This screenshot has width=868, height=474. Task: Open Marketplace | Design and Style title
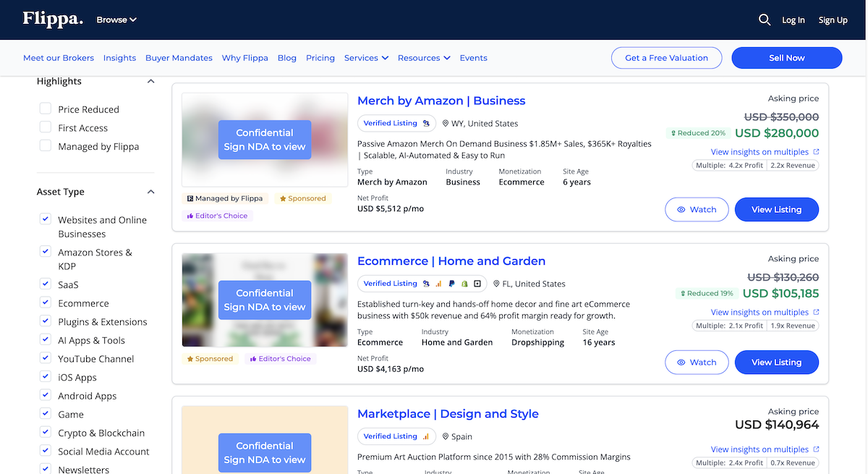[448, 414]
